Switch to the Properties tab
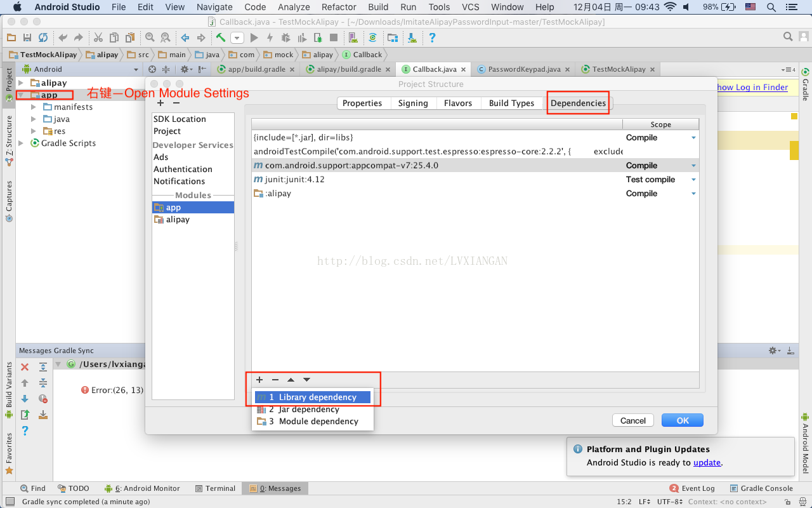The height and width of the screenshot is (508, 812). (362, 103)
